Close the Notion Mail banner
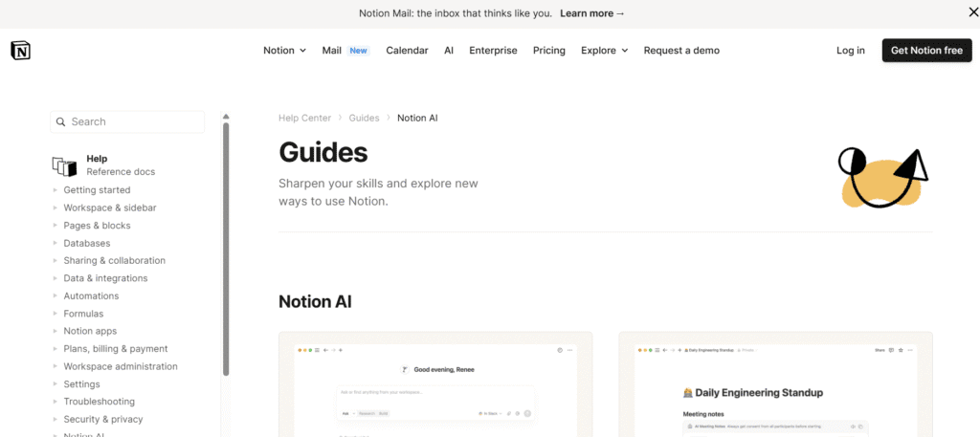980x437 pixels. pyautogui.click(x=973, y=12)
